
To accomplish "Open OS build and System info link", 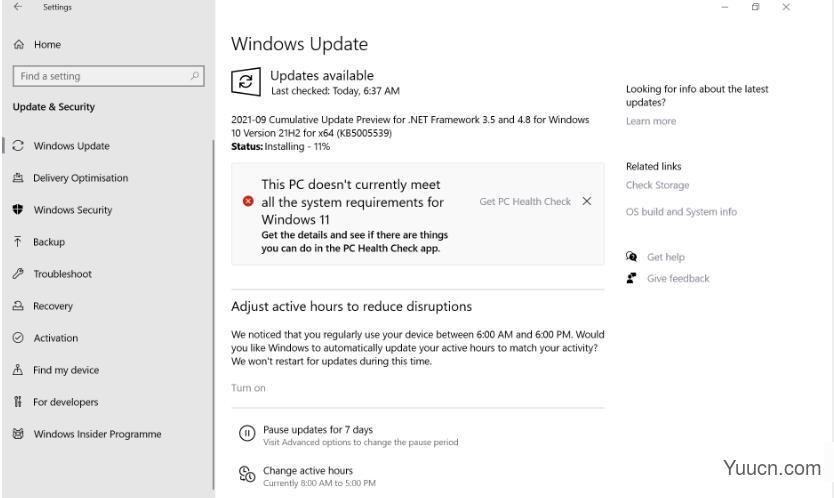I will pyautogui.click(x=681, y=211).
